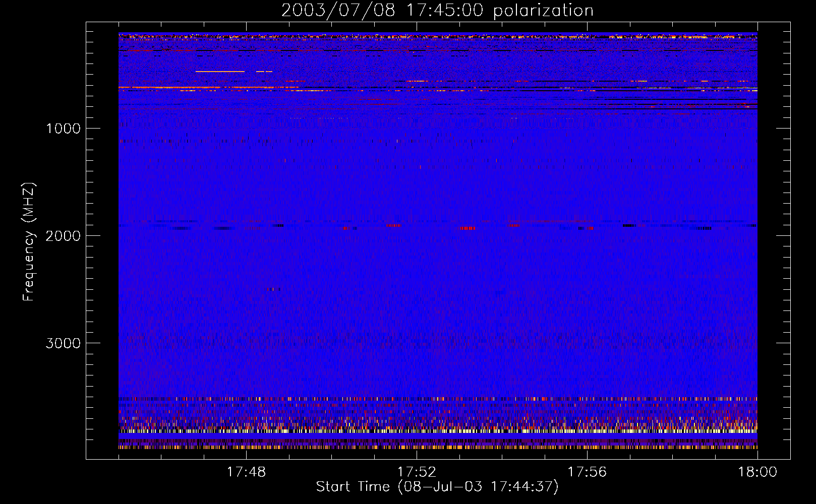Select the 18:00 time tick label
The image size is (816, 504).
coord(757,472)
